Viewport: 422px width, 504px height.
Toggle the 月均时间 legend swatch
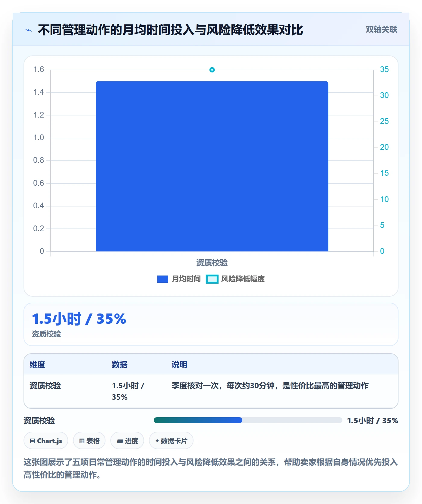tap(163, 279)
